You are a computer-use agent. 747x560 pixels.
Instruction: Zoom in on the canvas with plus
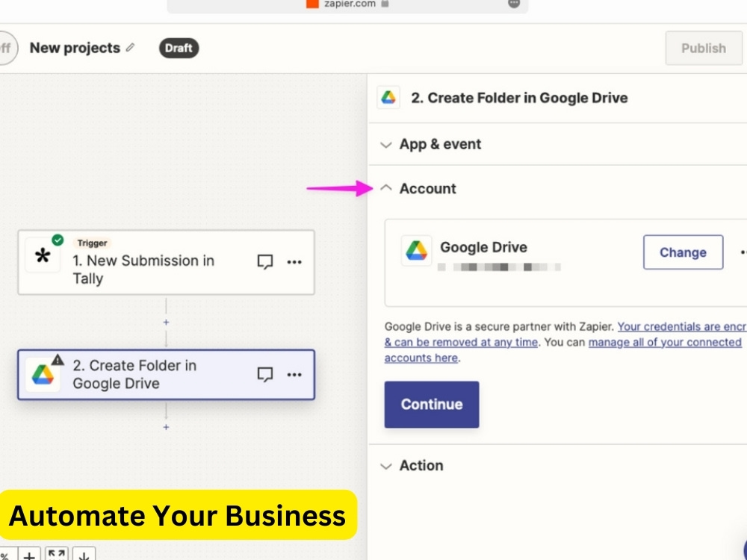pyautogui.click(x=29, y=555)
